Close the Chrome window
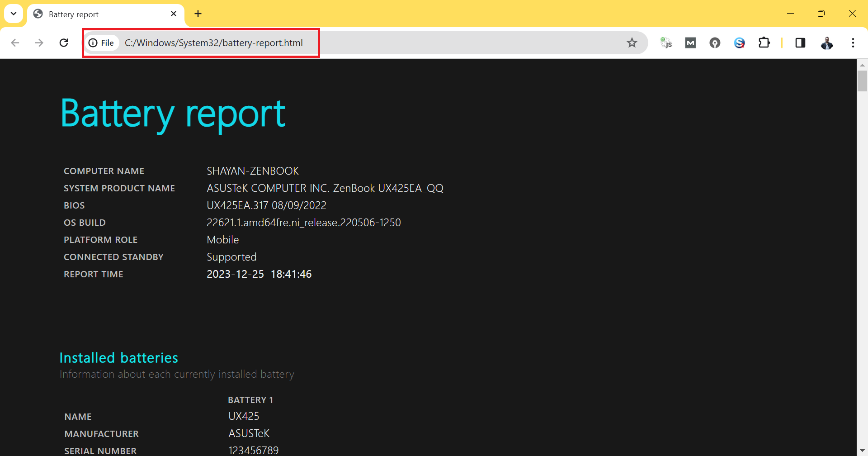 click(x=852, y=14)
